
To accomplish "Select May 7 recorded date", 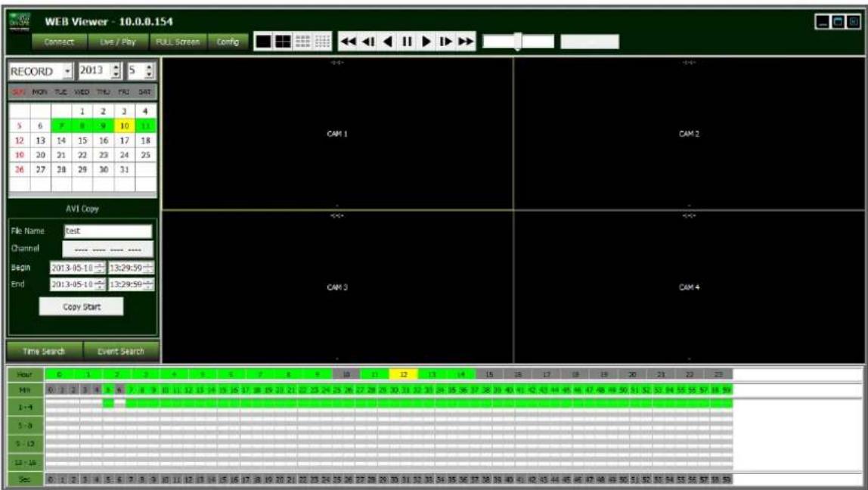I will (x=61, y=126).
